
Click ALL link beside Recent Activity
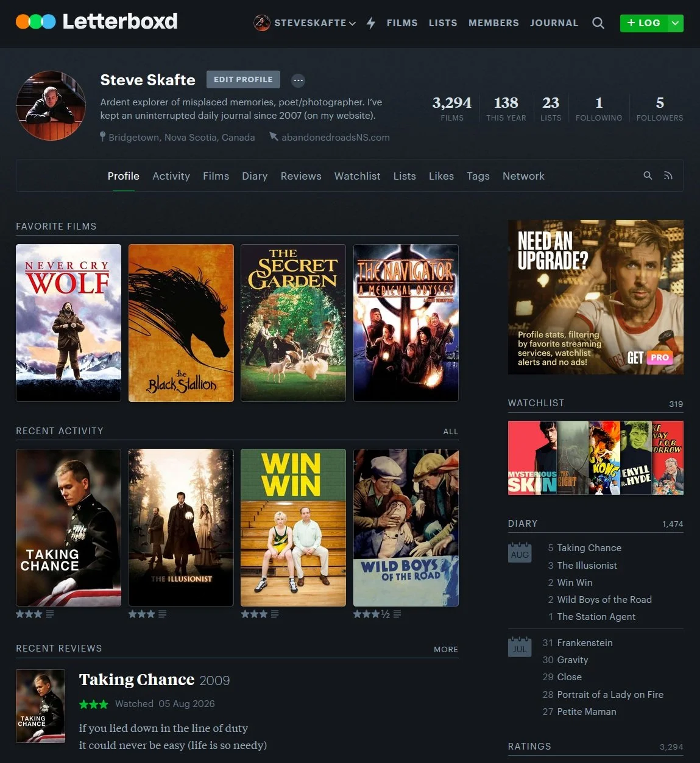point(451,432)
